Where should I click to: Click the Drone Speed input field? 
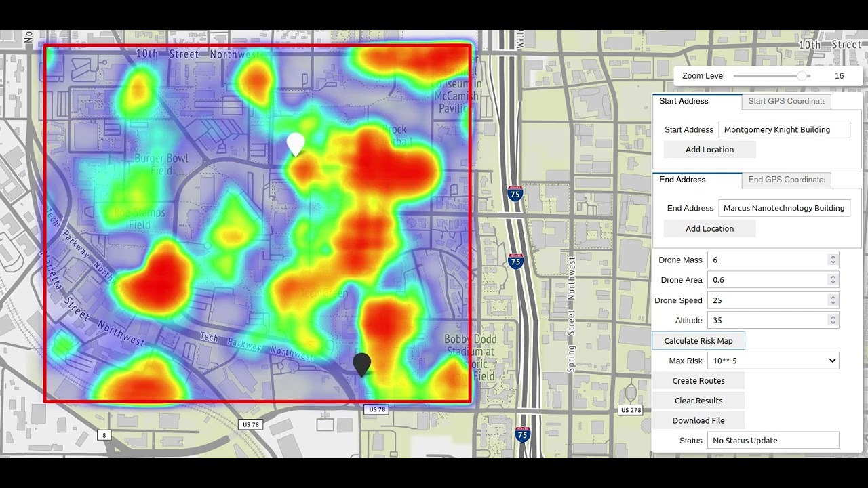click(x=773, y=300)
